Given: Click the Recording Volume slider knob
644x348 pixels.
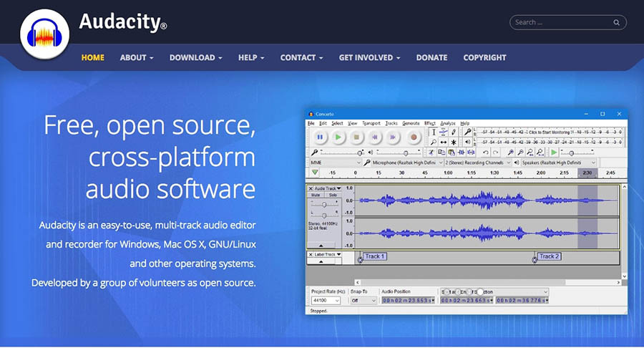Looking at the screenshot, I should pos(360,153).
